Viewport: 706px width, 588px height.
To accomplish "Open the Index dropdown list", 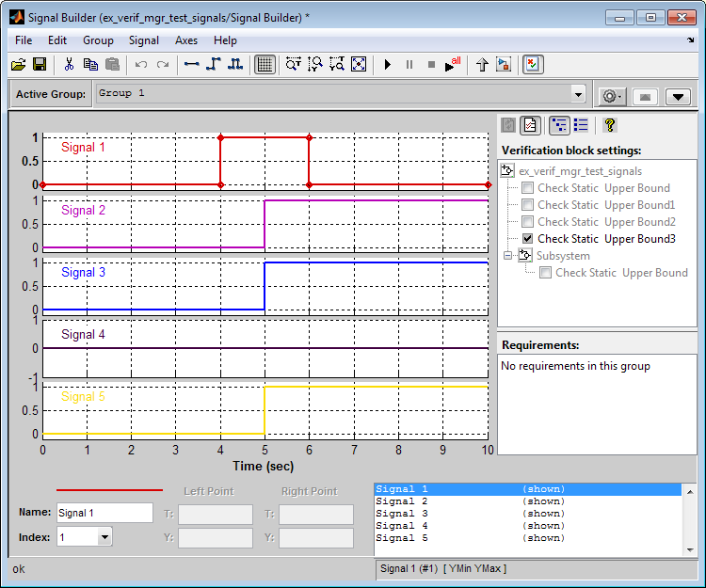I will pyautogui.click(x=104, y=537).
